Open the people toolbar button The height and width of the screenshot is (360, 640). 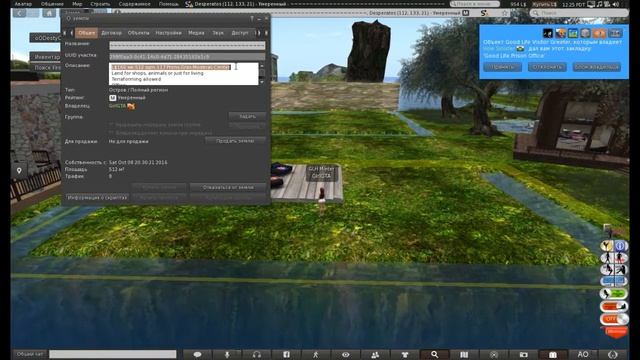[375, 354]
